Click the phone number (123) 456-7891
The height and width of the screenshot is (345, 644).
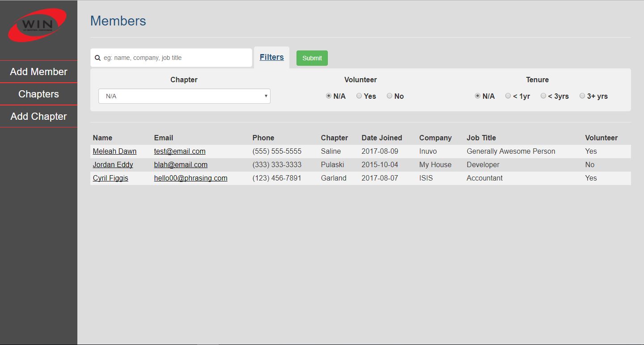pyautogui.click(x=277, y=178)
